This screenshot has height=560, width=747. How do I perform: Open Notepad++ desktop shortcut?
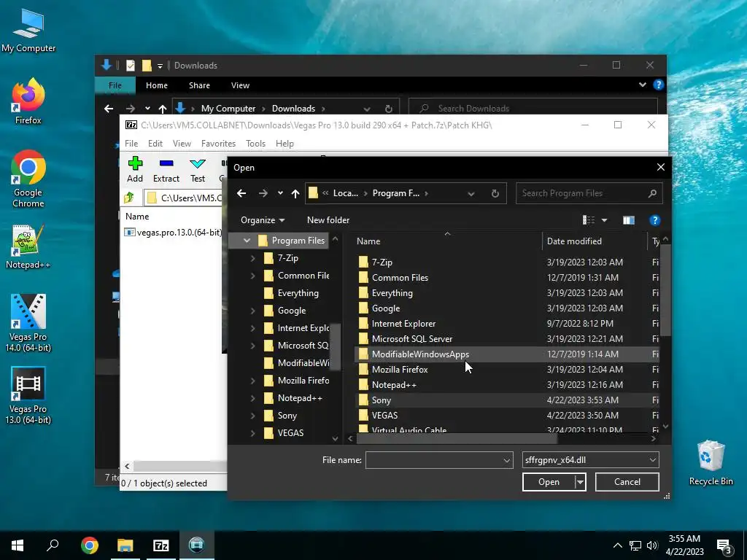pyautogui.click(x=28, y=246)
